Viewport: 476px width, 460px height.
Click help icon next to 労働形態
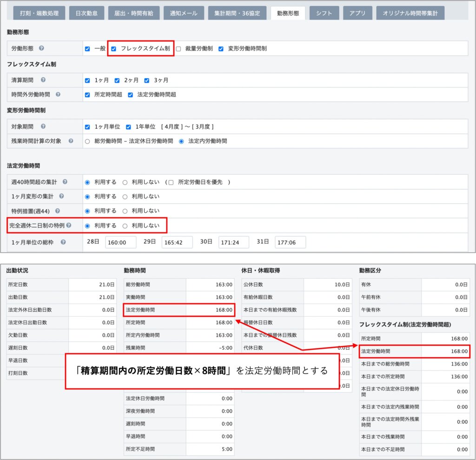[x=41, y=48]
